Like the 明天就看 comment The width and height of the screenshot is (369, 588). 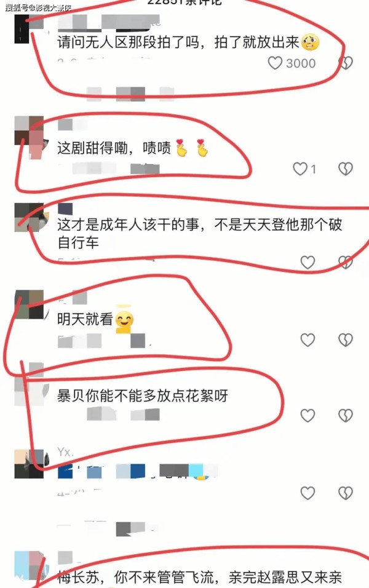tap(307, 340)
